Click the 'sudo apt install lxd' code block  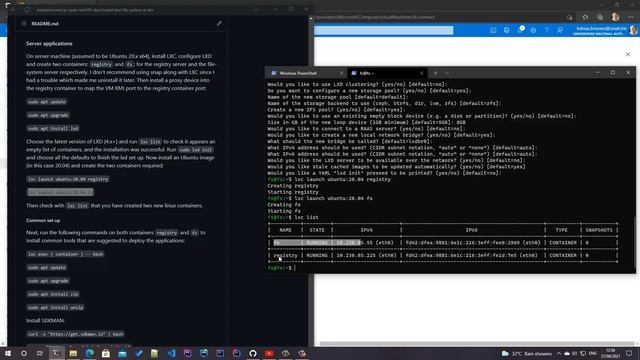[x=53, y=128]
